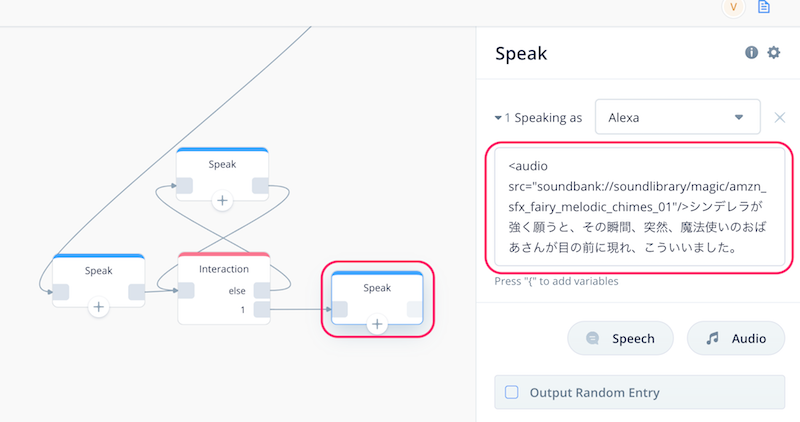This screenshot has height=422, width=800.
Task: Click the dropdown arrow beside Alexa
Action: pos(738,117)
